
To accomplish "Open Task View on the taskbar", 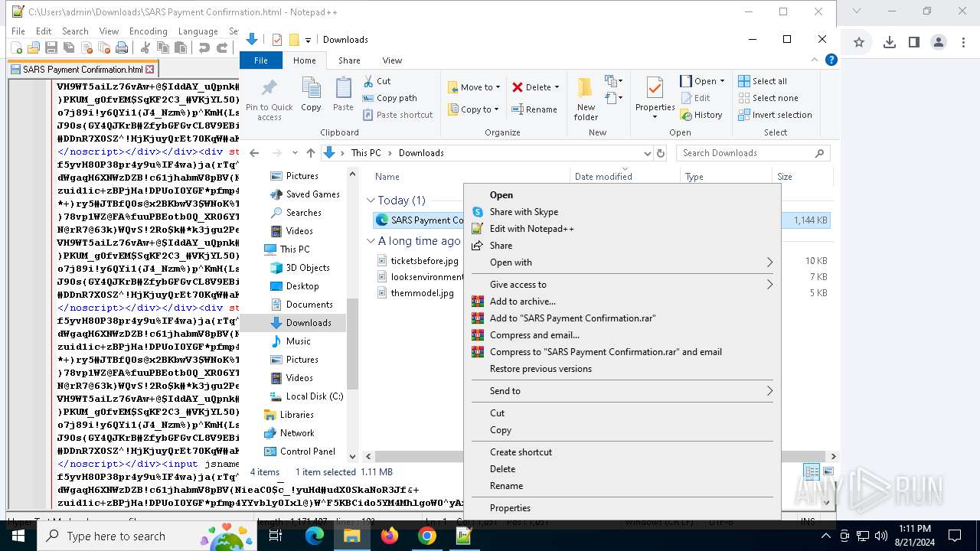I will point(276,536).
